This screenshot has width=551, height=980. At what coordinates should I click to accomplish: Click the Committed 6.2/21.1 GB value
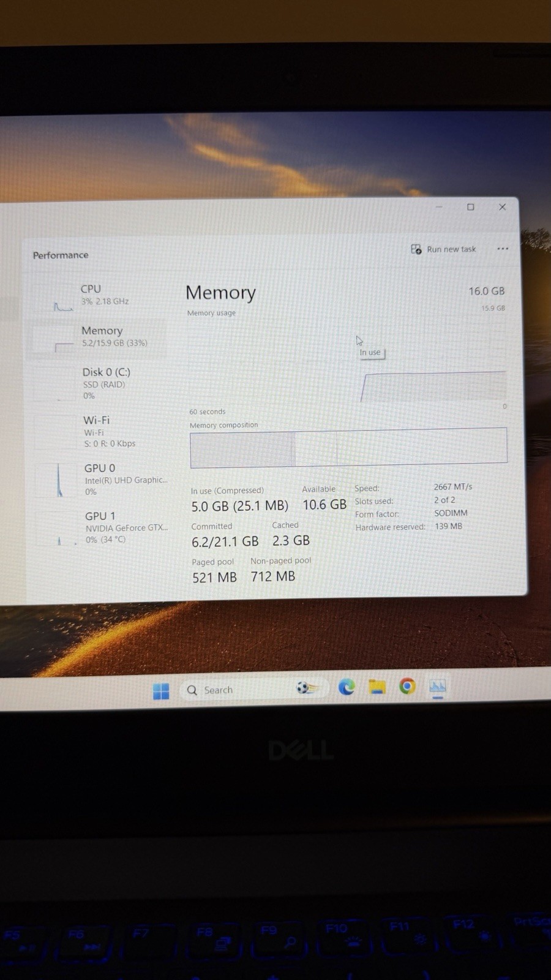pyautogui.click(x=225, y=541)
